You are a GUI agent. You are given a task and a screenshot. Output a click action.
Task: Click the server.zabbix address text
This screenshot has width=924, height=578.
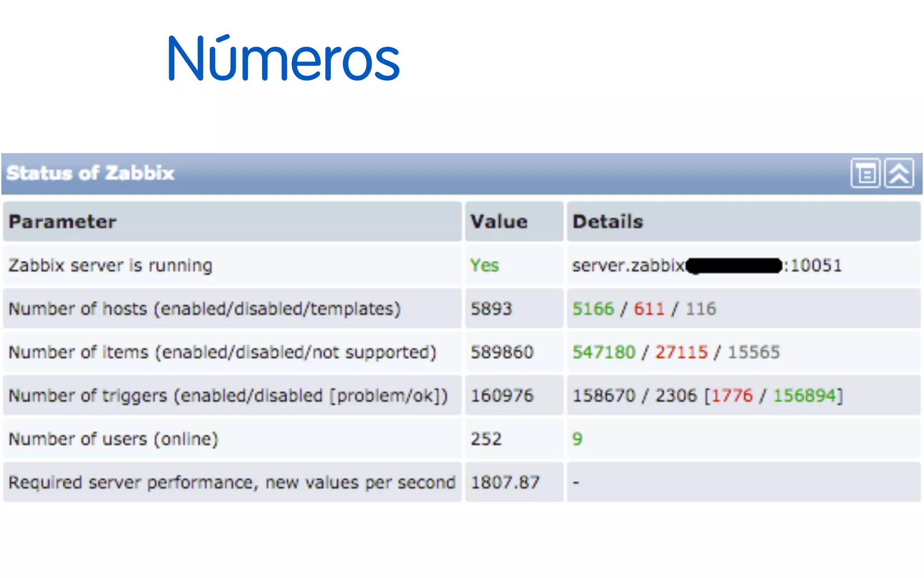pos(628,266)
